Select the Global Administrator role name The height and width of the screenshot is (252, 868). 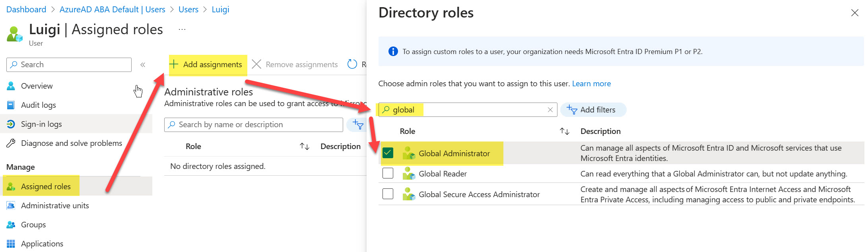[x=454, y=153]
